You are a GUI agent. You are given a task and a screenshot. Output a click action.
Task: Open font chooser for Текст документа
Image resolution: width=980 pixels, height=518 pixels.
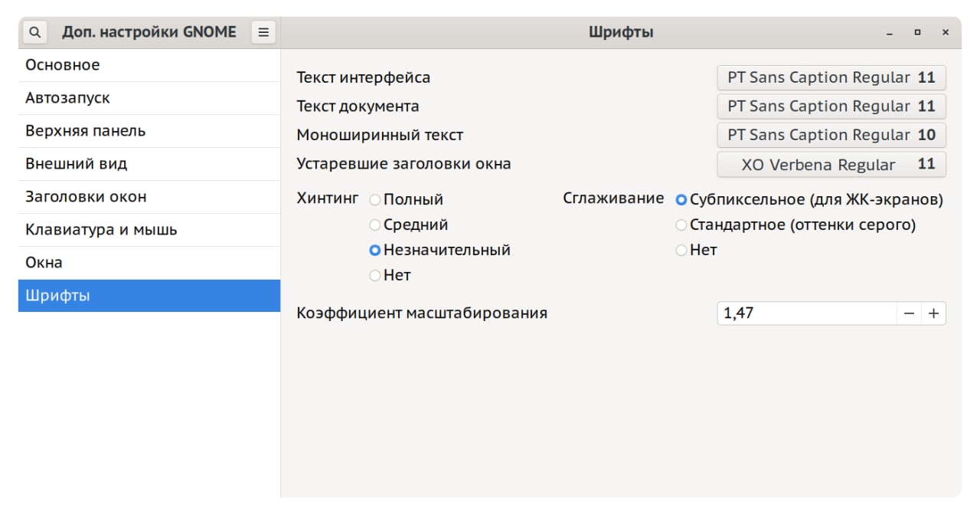(831, 106)
